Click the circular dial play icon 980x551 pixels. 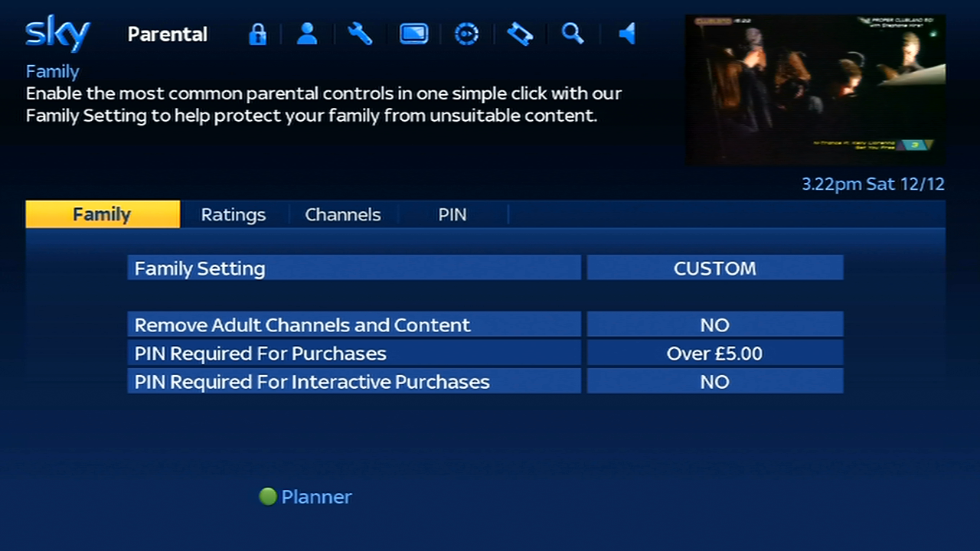(466, 34)
